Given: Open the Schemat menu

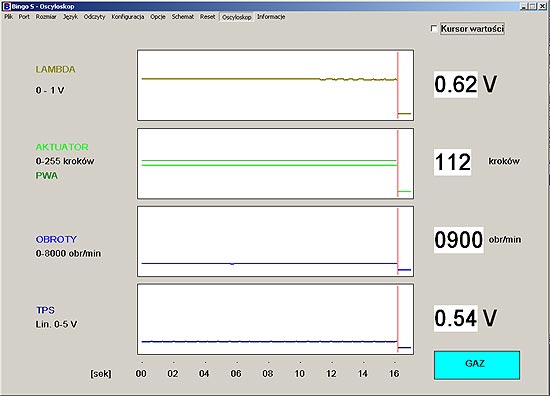Looking at the screenshot, I should tap(183, 17).
